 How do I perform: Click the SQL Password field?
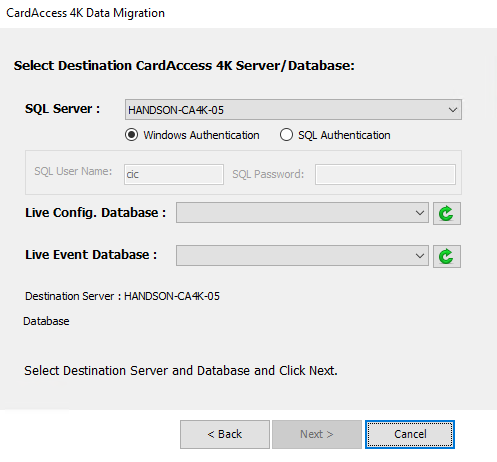pyautogui.click(x=385, y=174)
